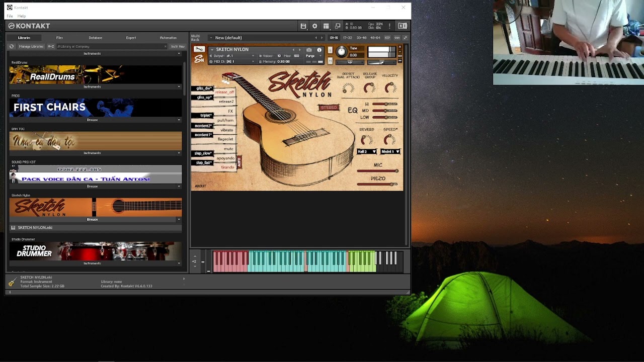Click the guitar icon in info pane

pyautogui.click(x=13, y=282)
